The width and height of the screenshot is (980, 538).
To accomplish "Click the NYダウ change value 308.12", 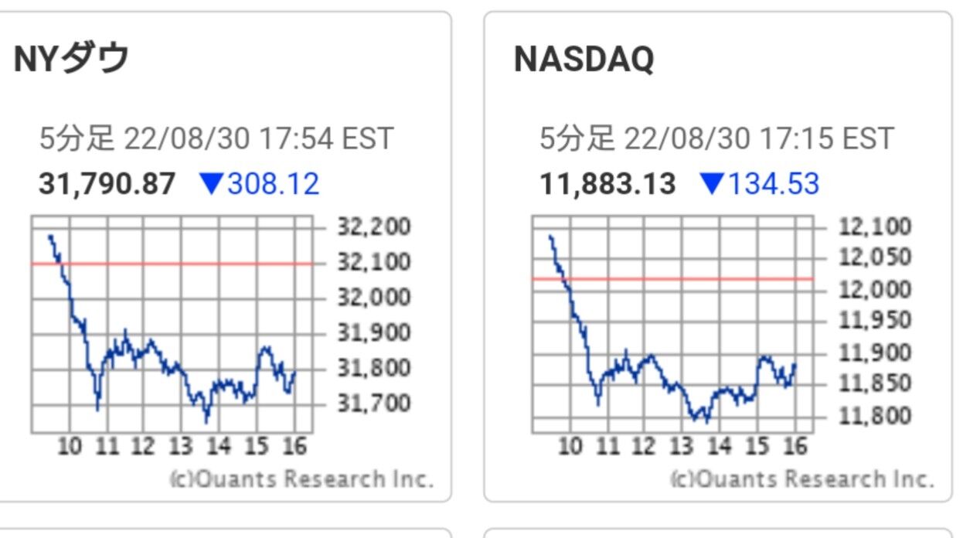I will click(x=273, y=184).
